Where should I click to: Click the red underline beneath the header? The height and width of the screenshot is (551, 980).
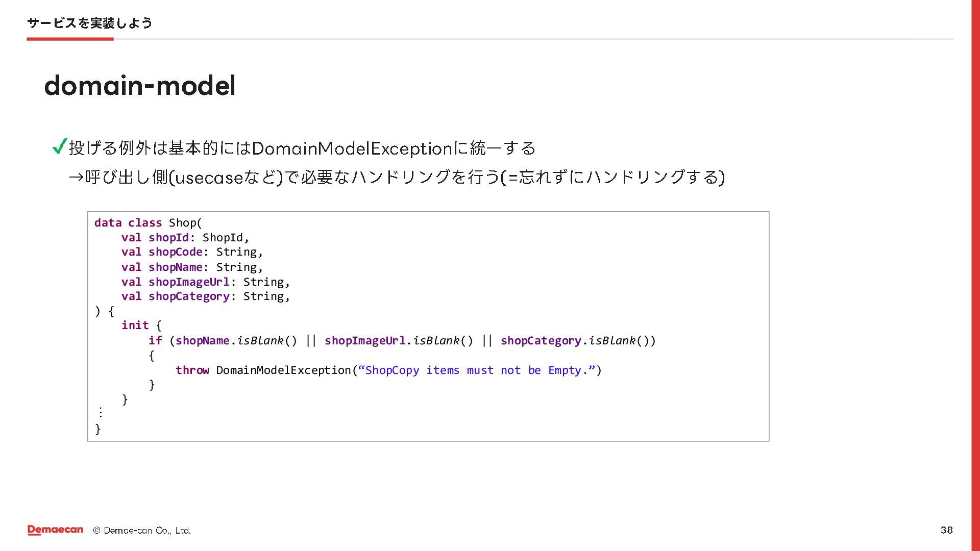click(x=70, y=39)
